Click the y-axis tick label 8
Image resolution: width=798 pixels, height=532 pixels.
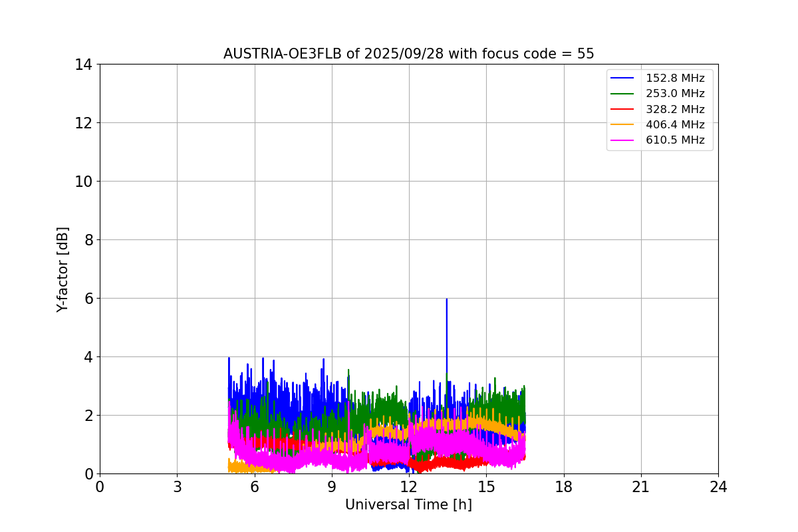[x=87, y=240]
